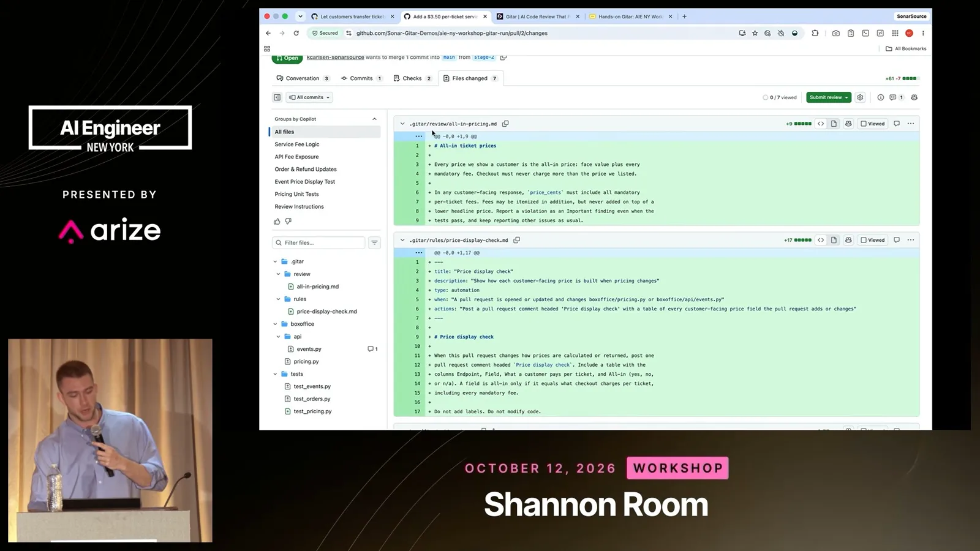Mark all-in-pricing.md as Viewed
Image resolution: width=980 pixels, height=551 pixels.
click(x=873, y=124)
